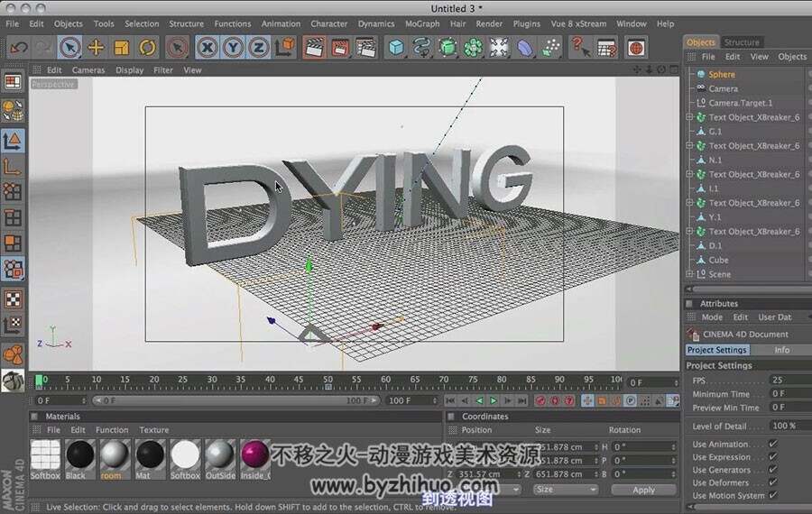
Task: Select the Scale tool
Action: click(122, 48)
